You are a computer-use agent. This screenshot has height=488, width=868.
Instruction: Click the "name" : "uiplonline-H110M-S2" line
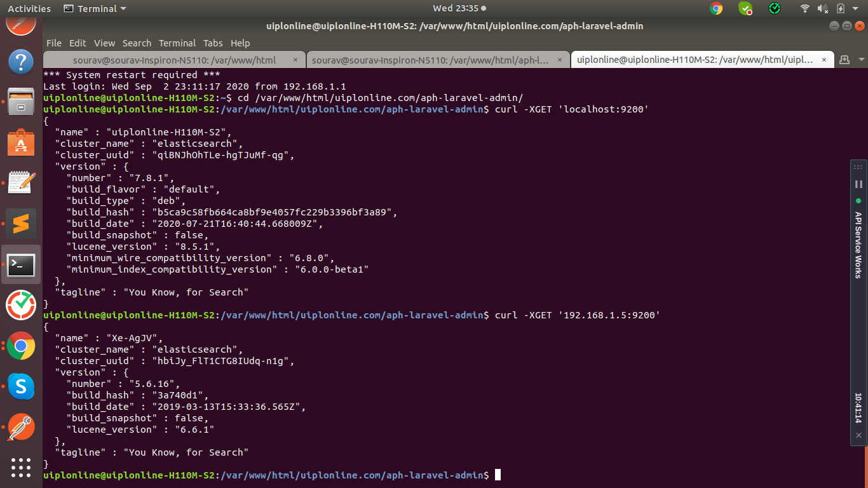click(144, 132)
